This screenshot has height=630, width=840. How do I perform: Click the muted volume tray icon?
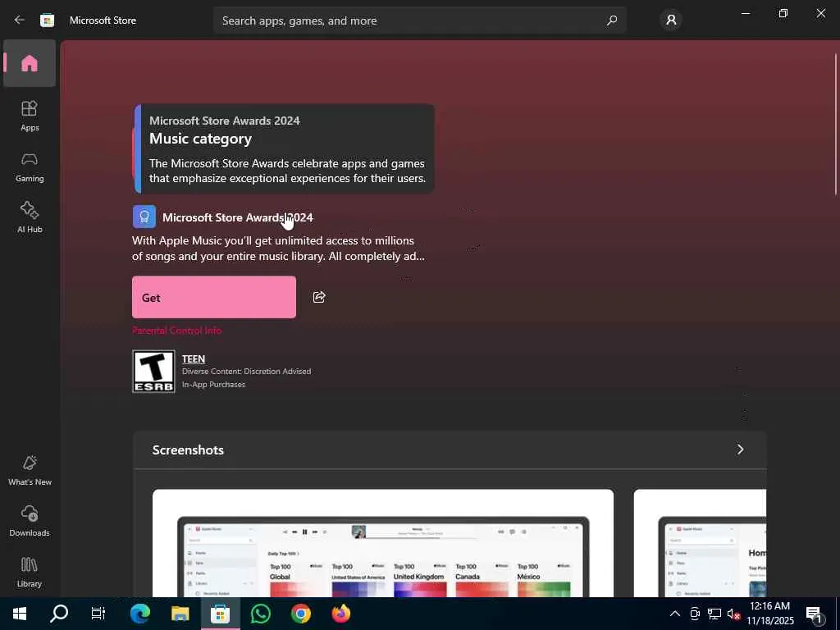click(733, 614)
